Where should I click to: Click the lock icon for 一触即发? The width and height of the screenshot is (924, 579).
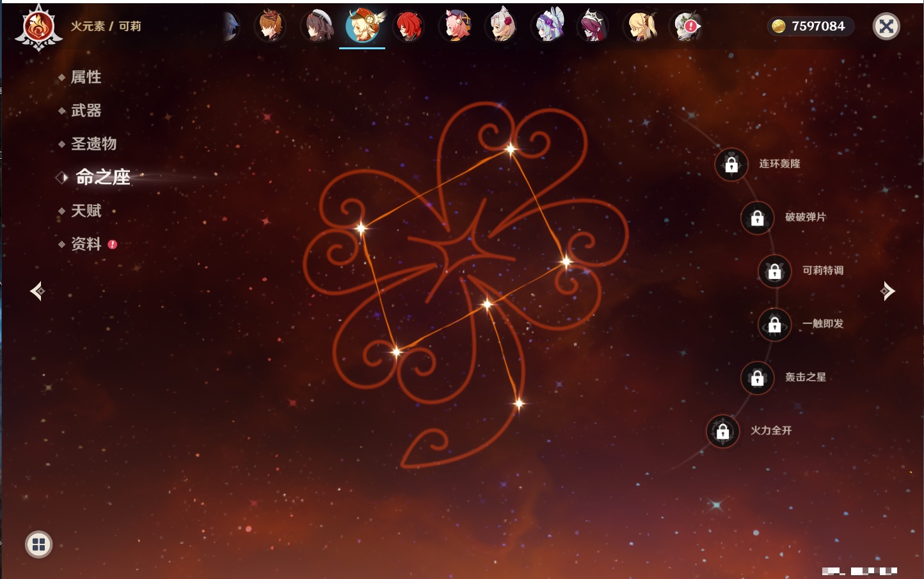point(774,325)
